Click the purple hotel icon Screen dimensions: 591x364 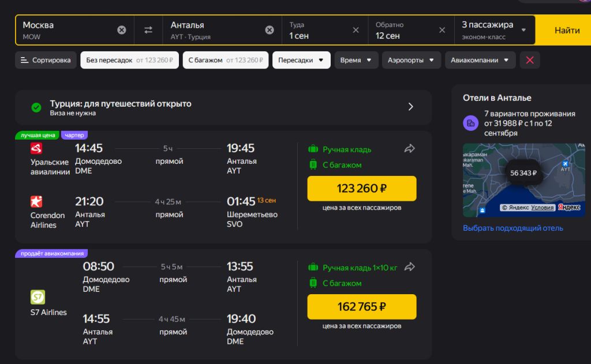[471, 123]
